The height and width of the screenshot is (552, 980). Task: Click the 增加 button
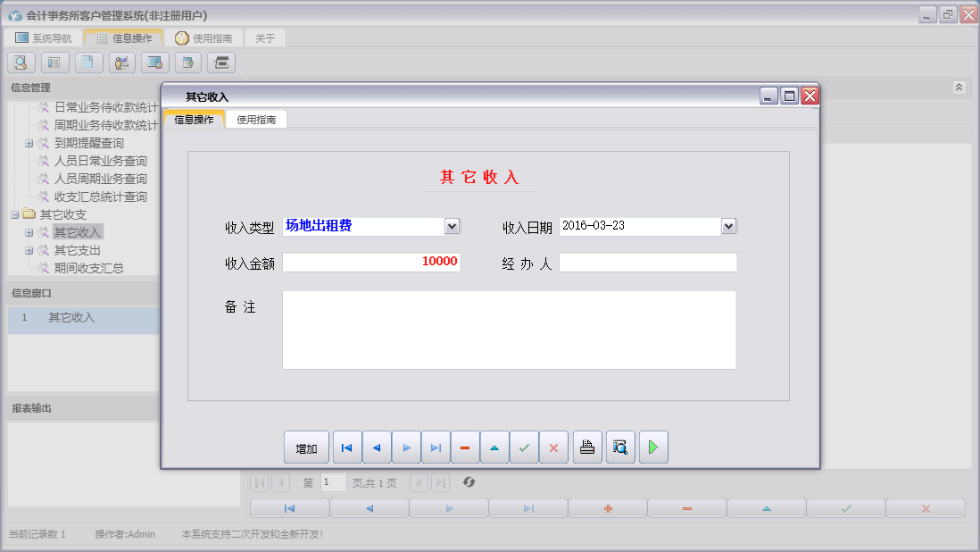306,447
